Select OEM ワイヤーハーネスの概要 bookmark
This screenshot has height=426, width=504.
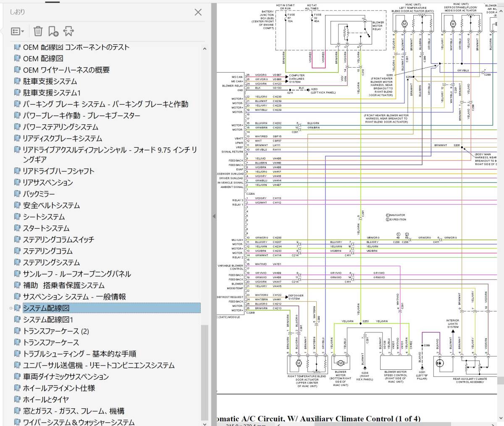[66, 70]
